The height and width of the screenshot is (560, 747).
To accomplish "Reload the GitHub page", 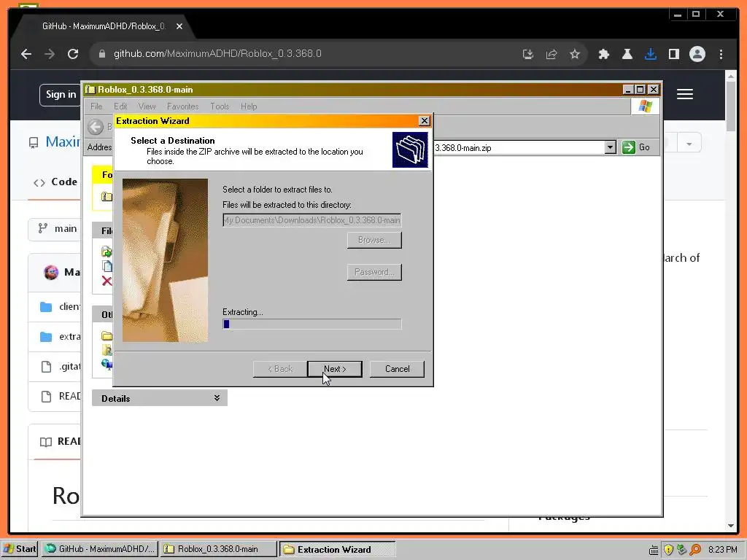I will coord(73,54).
